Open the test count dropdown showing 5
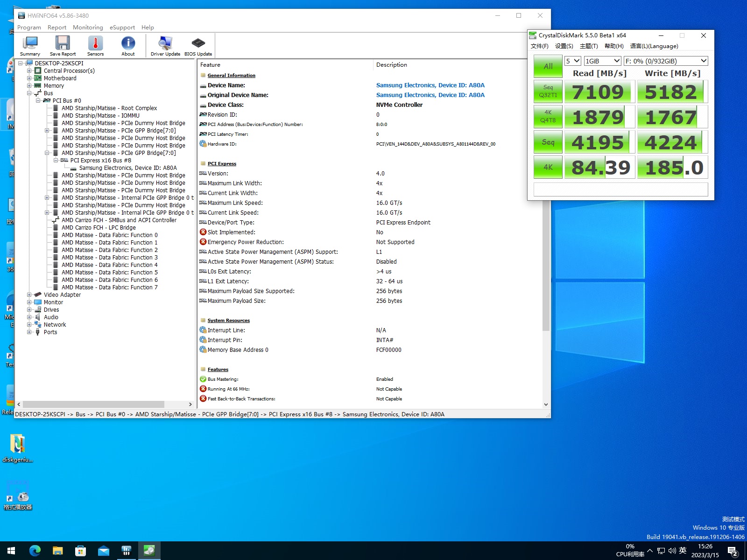The width and height of the screenshot is (747, 560). 573,61
